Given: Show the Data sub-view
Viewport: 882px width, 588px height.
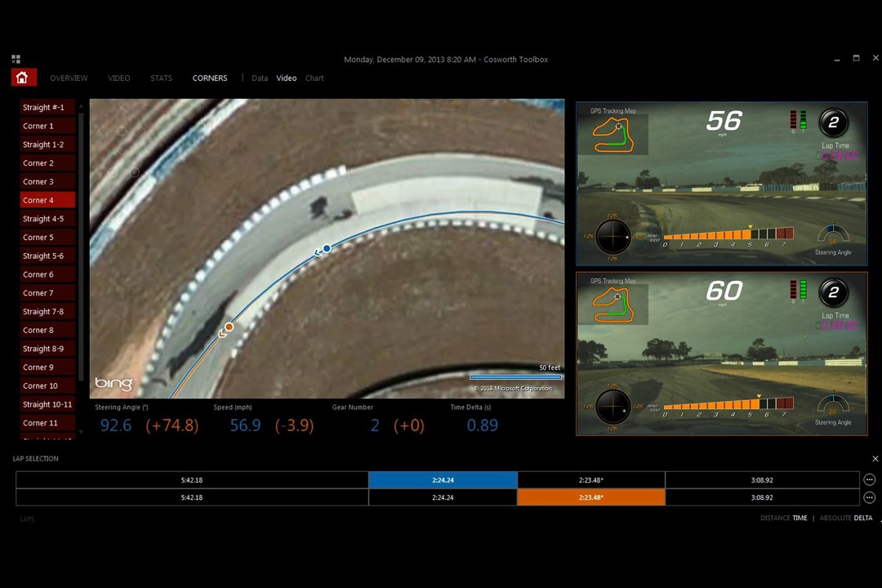Looking at the screenshot, I should click(260, 78).
